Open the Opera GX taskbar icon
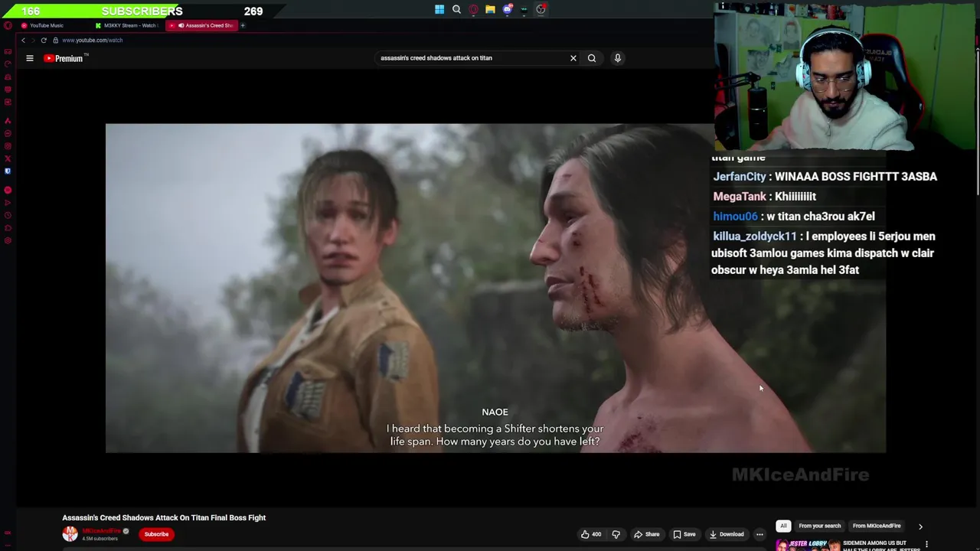 pyautogui.click(x=473, y=10)
